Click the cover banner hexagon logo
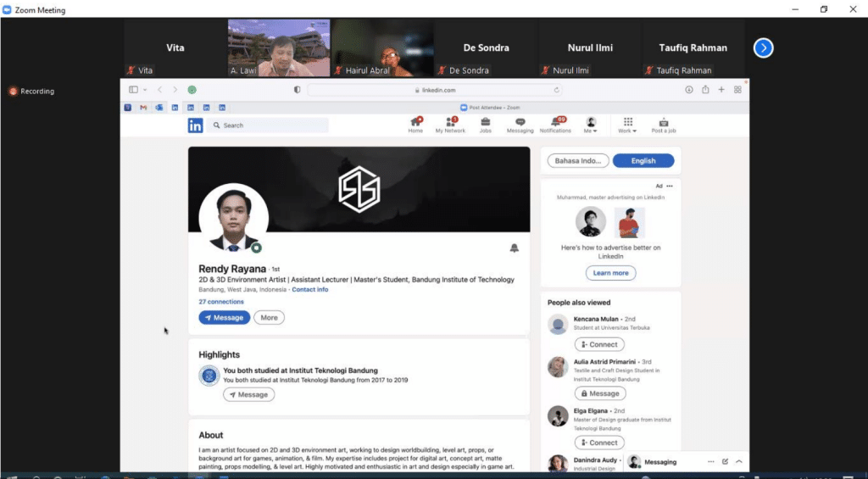 (359, 189)
